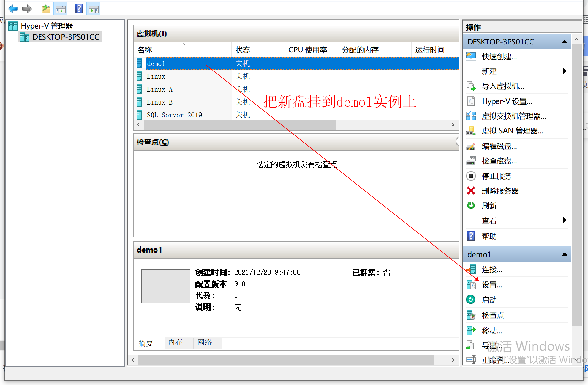Switch to the 网络 tab

point(205,342)
